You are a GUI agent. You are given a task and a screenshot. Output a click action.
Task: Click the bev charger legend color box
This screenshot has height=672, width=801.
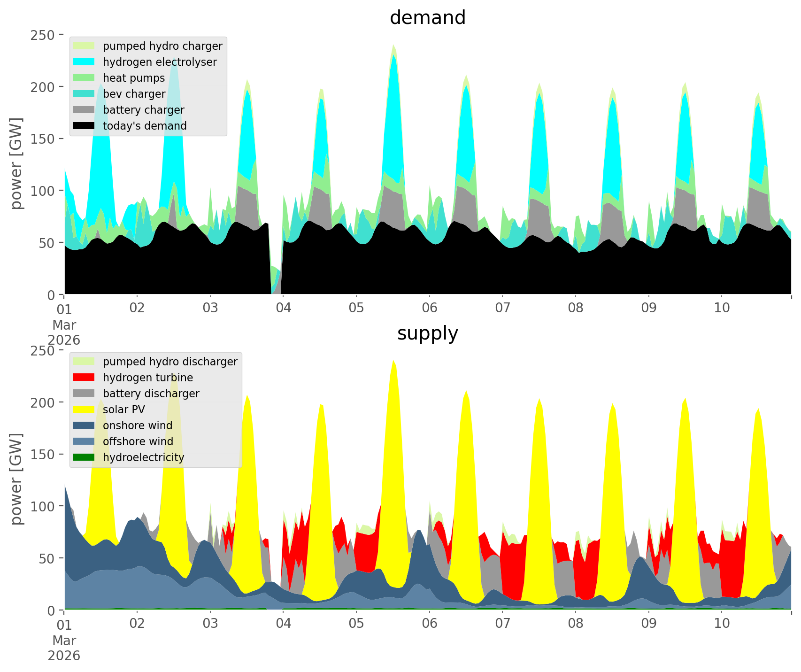pos(85,94)
